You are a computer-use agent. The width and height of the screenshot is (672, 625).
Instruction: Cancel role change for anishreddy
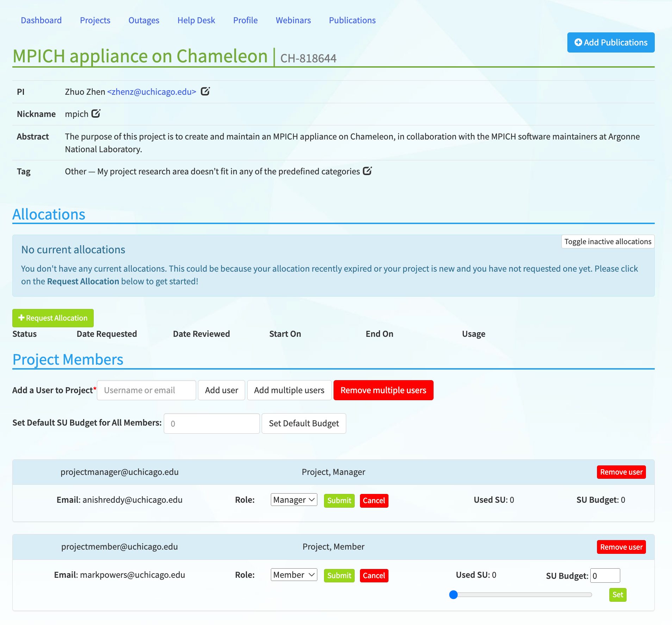(374, 501)
